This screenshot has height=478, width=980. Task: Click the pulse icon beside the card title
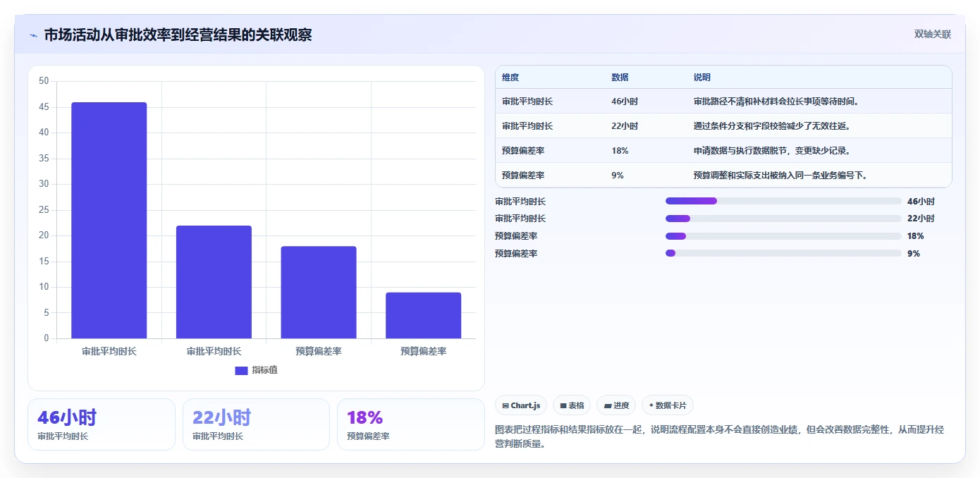(34, 35)
